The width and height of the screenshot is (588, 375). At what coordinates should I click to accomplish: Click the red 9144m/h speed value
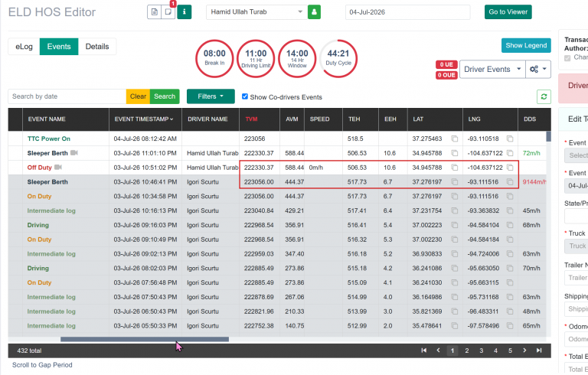pos(534,182)
